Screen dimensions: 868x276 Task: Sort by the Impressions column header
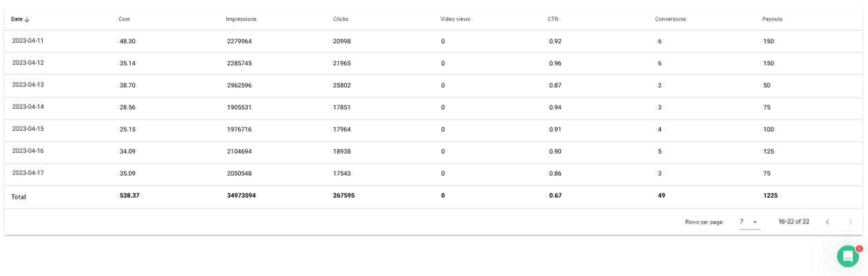coord(240,19)
